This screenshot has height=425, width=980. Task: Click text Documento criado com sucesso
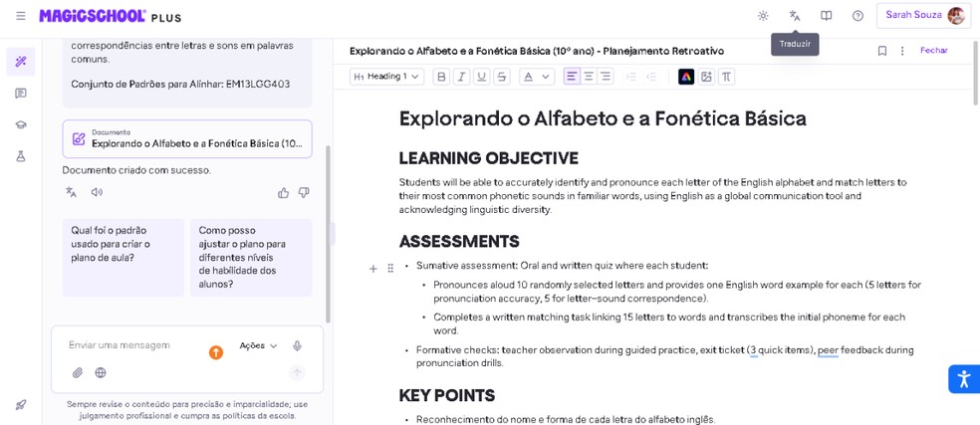[136, 170]
